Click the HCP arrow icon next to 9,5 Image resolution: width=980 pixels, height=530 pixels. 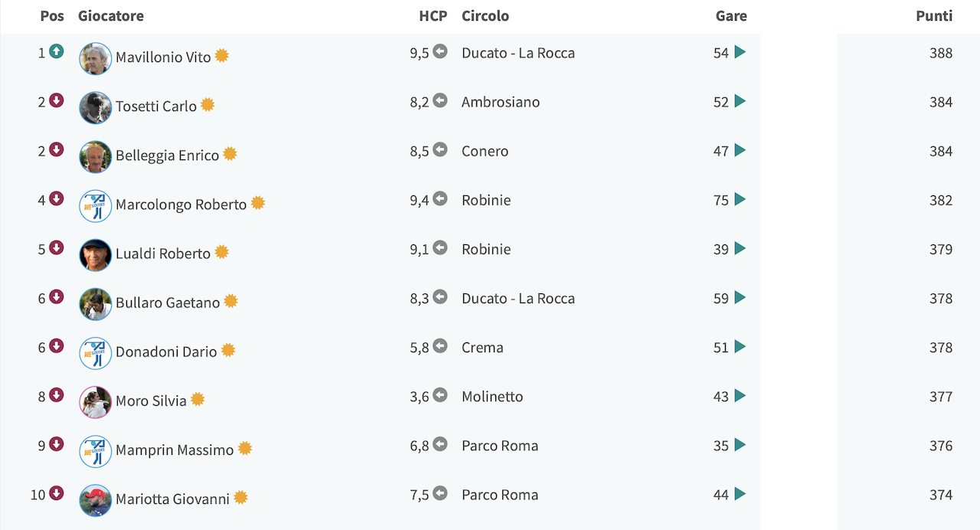tap(440, 51)
